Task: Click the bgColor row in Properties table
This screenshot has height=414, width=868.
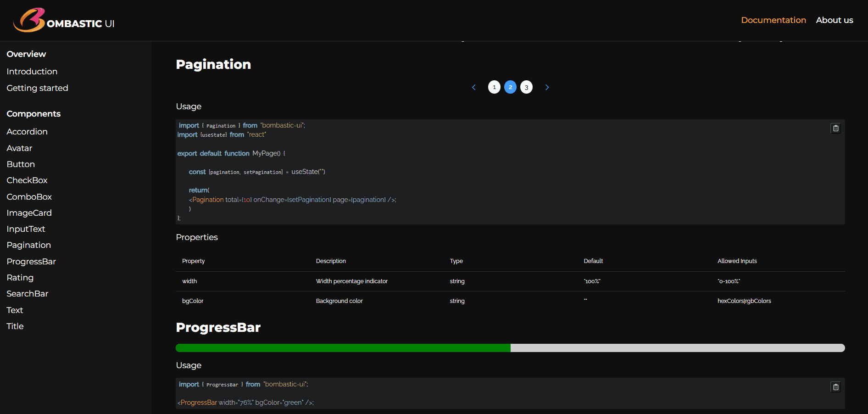Action: [193, 301]
